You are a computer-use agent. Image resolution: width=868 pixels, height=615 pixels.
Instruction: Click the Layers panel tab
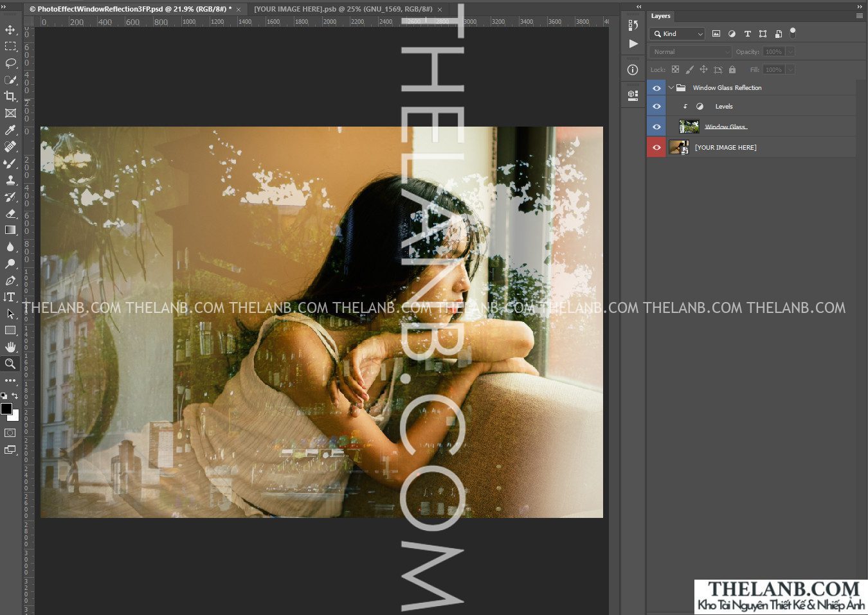coord(660,16)
